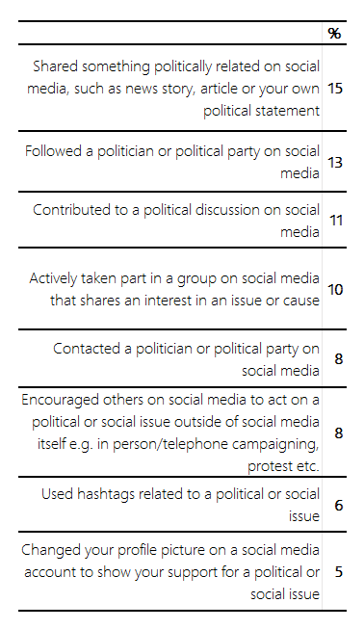Click the words 'protest etc.' in the table

(x=283, y=466)
